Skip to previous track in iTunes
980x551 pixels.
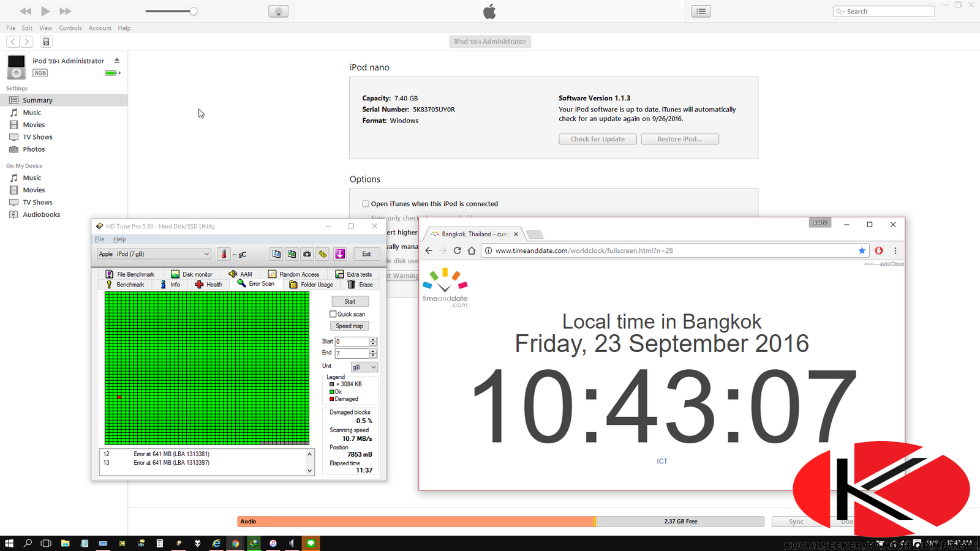point(25,11)
